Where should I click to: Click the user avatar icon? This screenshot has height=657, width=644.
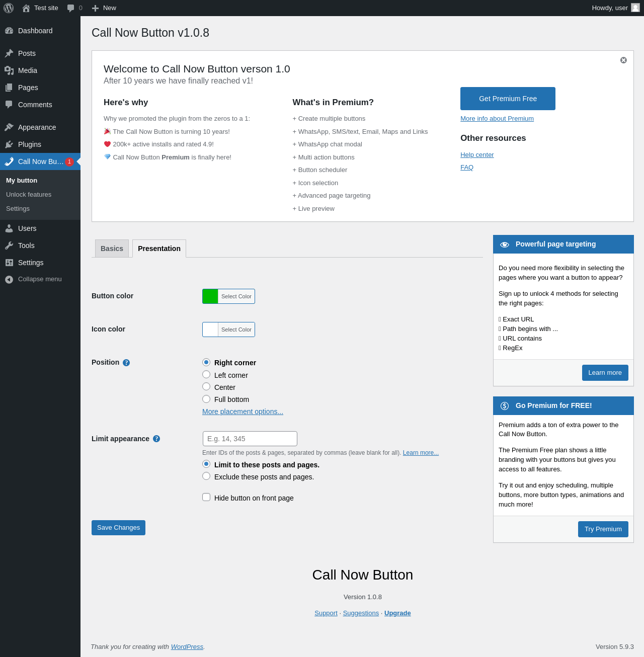click(635, 8)
